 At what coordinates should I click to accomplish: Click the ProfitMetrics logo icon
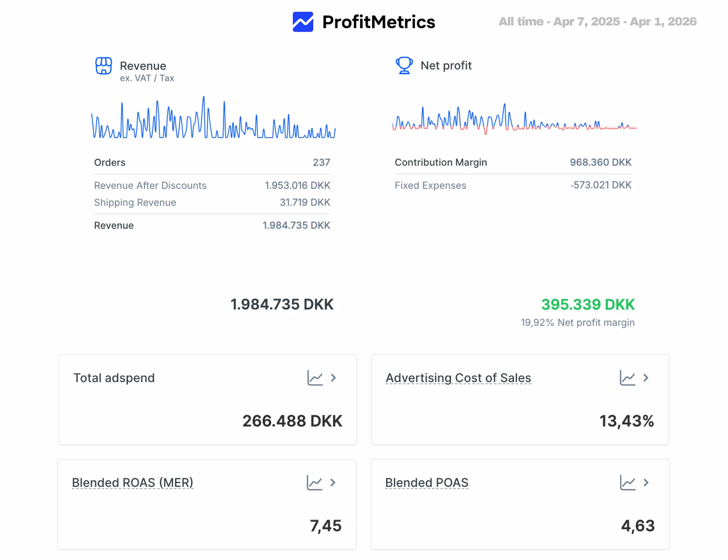click(302, 22)
